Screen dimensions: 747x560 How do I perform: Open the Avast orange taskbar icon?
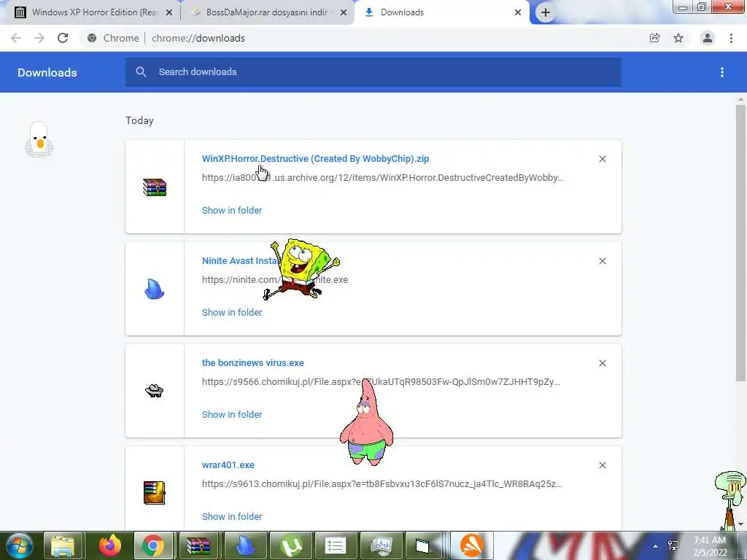[472, 545]
